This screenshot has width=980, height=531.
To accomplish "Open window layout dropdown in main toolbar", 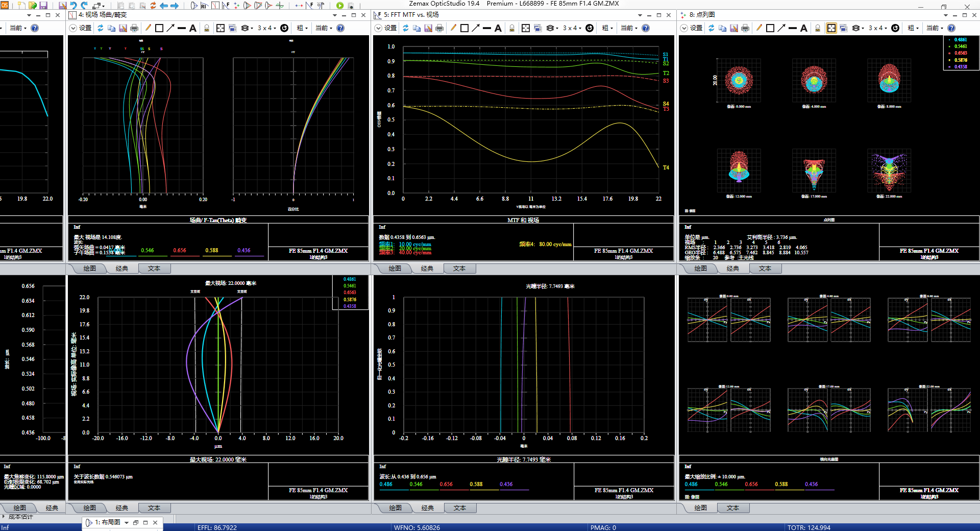I will (x=99, y=6).
